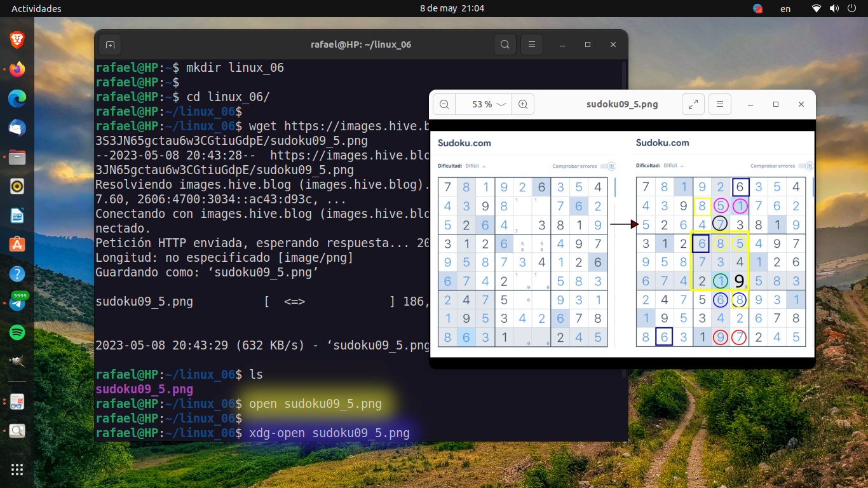This screenshot has width=868, height=488.
Task: Click the 'mkdir linux_06' command text
Action: pos(235,67)
